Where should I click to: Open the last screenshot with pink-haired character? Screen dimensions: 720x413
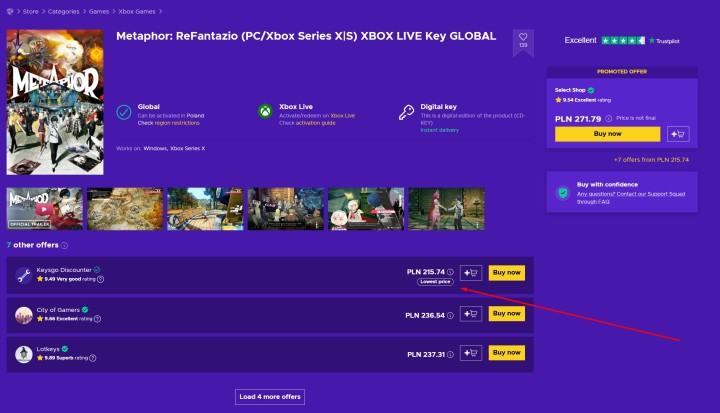point(446,209)
